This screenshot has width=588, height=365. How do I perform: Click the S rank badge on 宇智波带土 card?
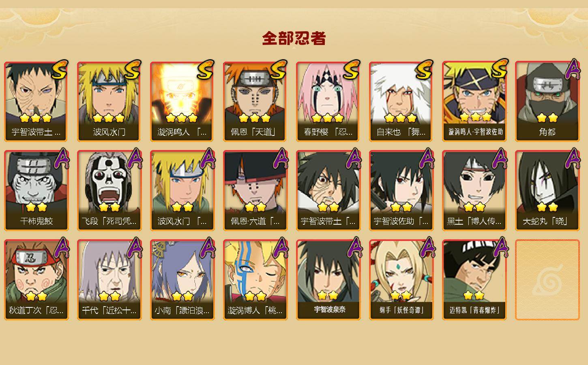tap(59, 70)
